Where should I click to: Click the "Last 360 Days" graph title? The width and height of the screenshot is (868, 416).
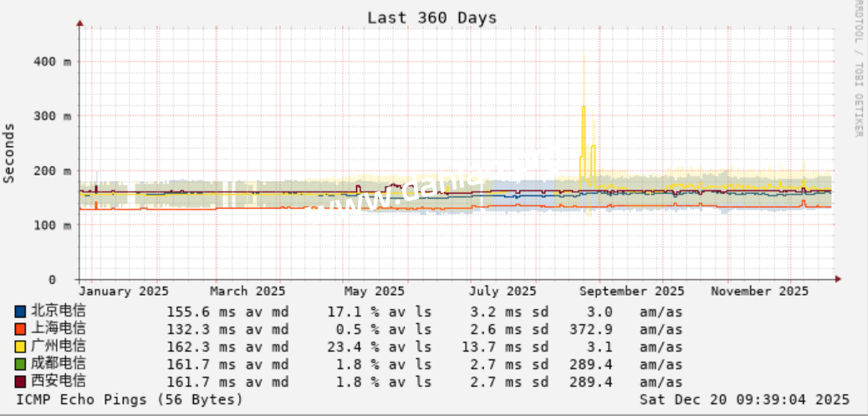point(431,18)
